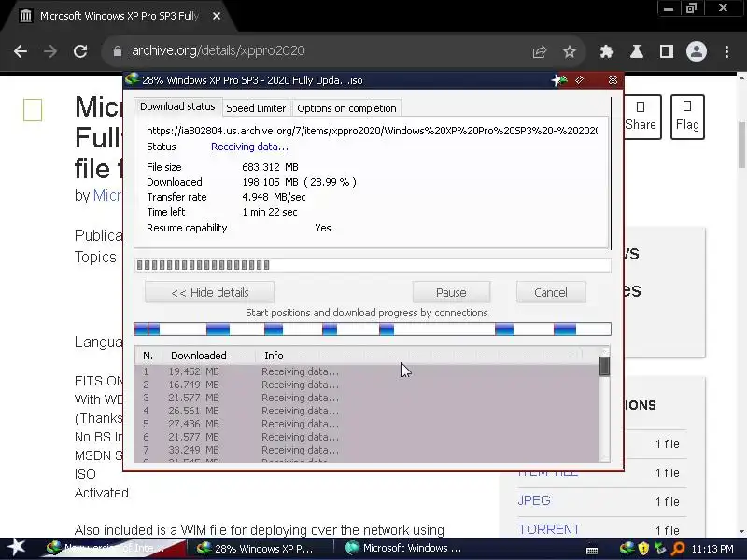Click the yellow security shield tray icon

click(643, 549)
